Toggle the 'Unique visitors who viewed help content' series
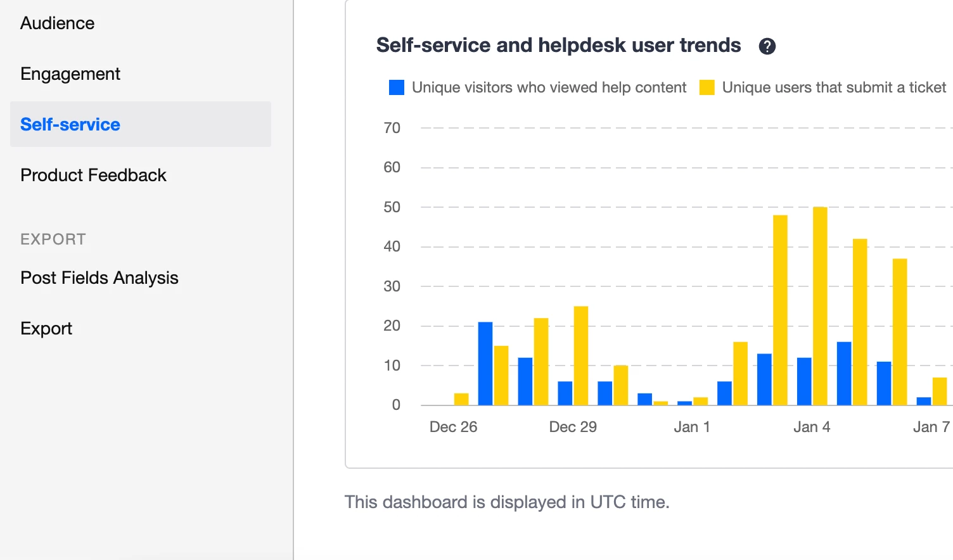Image resolution: width=953 pixels, height=560 pixels. pos(549,87)
